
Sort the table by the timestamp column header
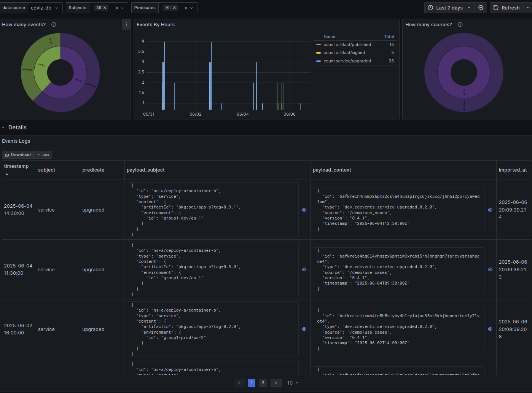click(x=16, y=166)
